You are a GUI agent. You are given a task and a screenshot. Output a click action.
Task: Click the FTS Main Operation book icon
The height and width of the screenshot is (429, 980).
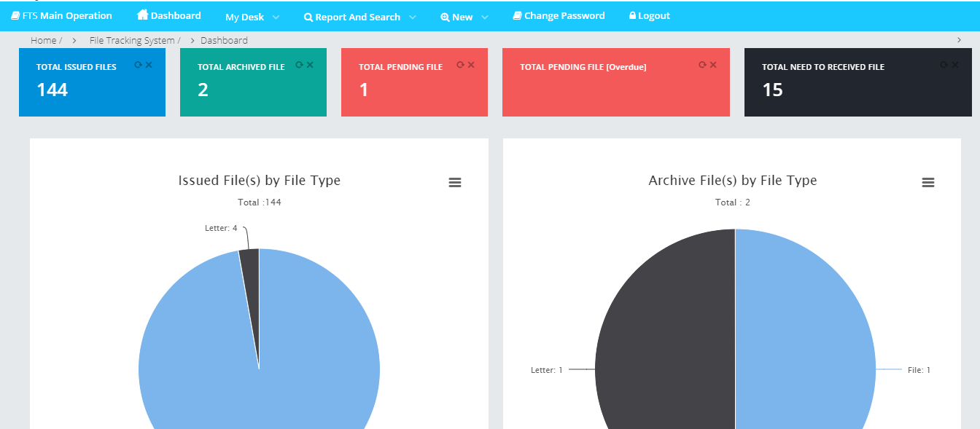15,16
